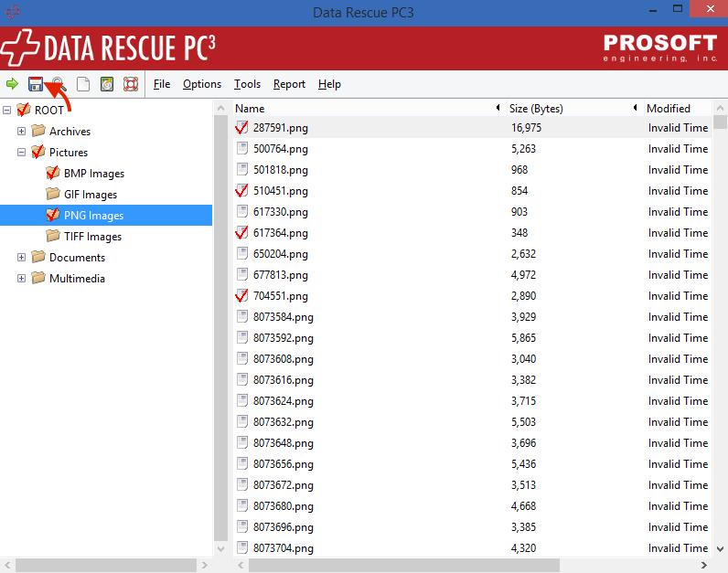Click the tree panel scroll right arrow

pyautogui.click(x=204, y=565)
